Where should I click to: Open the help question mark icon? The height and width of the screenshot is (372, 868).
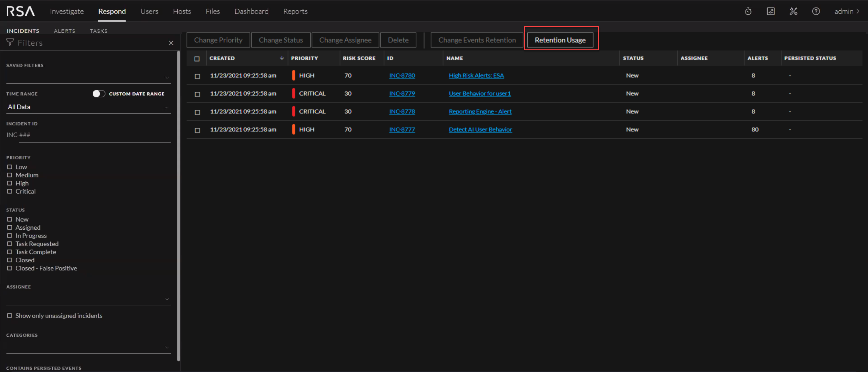(816, 11)
